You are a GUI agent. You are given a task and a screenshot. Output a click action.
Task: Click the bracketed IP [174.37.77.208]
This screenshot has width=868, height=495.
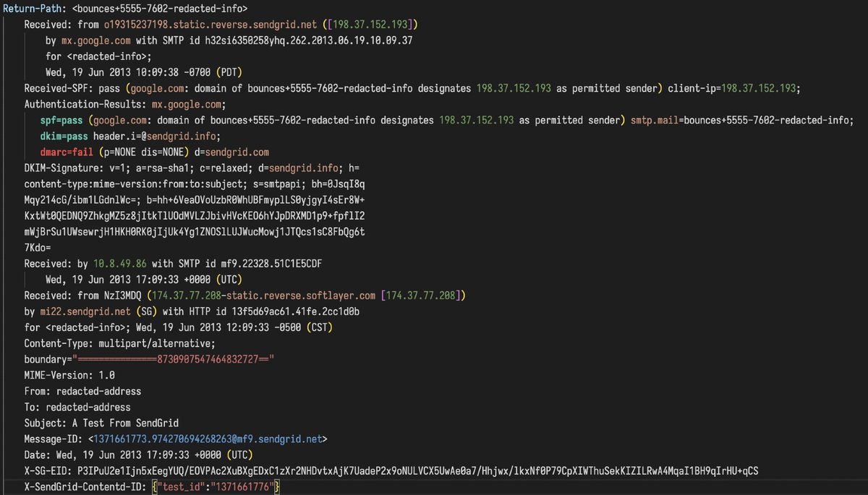(422, 296)
